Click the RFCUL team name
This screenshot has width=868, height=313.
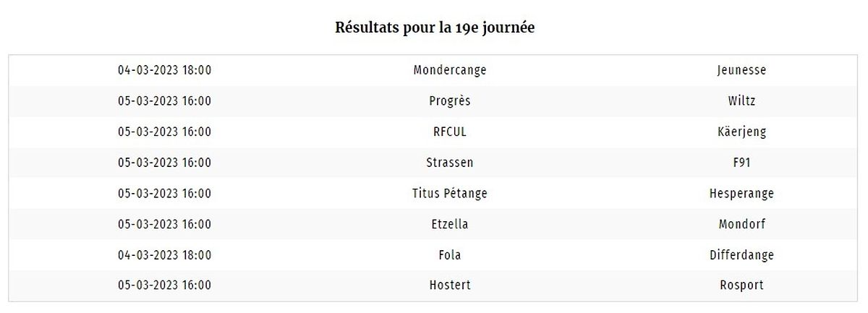click(x=450, y=132)
